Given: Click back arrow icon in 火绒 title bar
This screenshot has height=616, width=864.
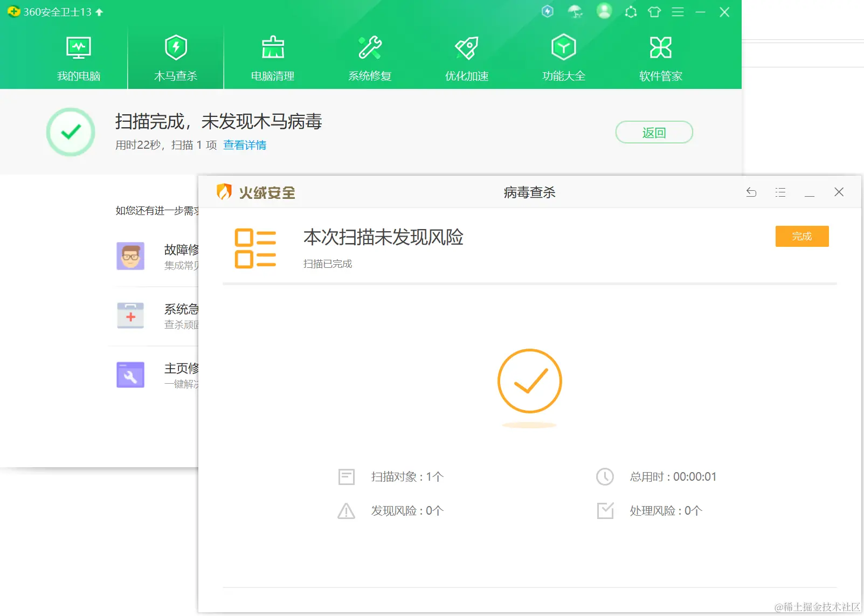Looking at the screenshot, I should pos(751,192).
